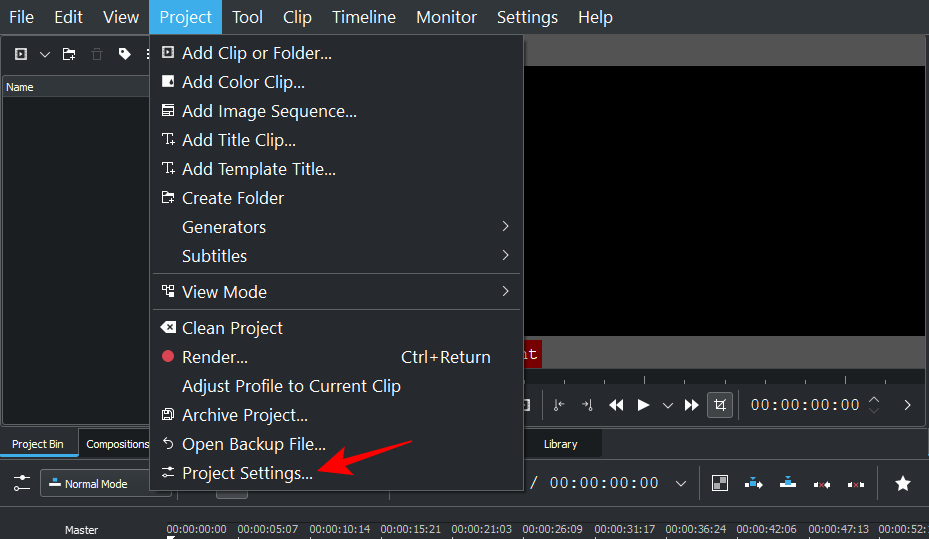Open timeline settings sliders icon
This screenshot has width=929, height=539.
click(21, 483)
